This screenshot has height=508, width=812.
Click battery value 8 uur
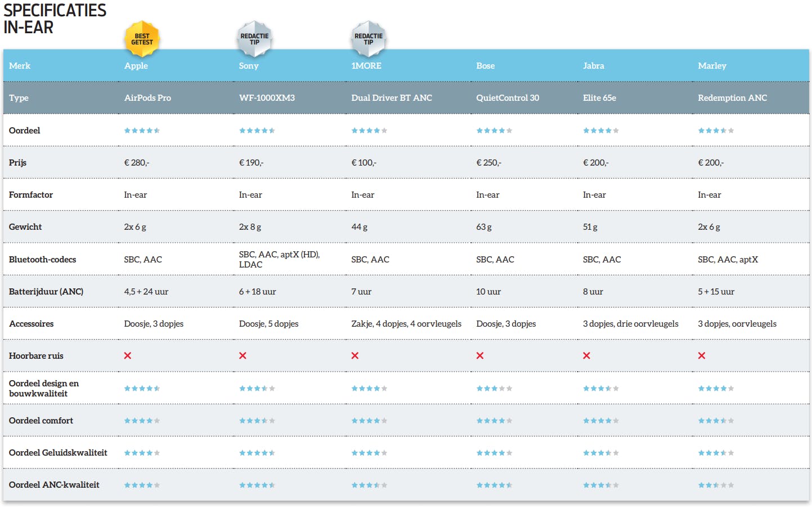coord(593,292)
